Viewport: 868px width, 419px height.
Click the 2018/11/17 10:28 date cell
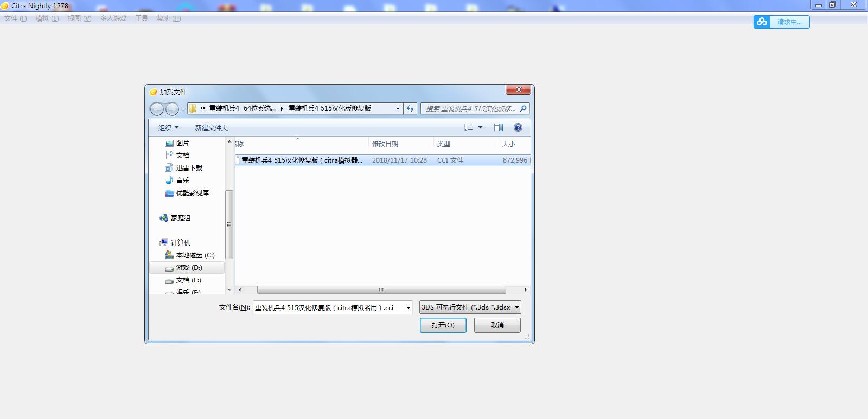[399, 160]
